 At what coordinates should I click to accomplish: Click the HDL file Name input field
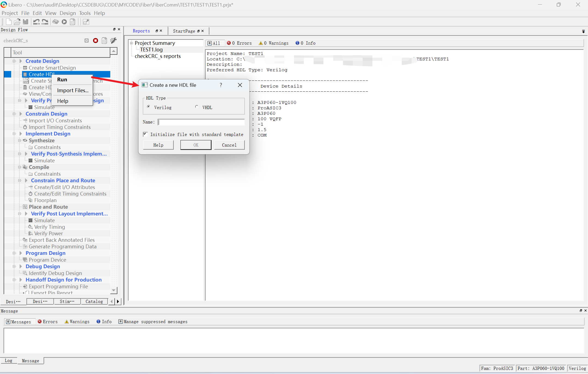point(201,122)
